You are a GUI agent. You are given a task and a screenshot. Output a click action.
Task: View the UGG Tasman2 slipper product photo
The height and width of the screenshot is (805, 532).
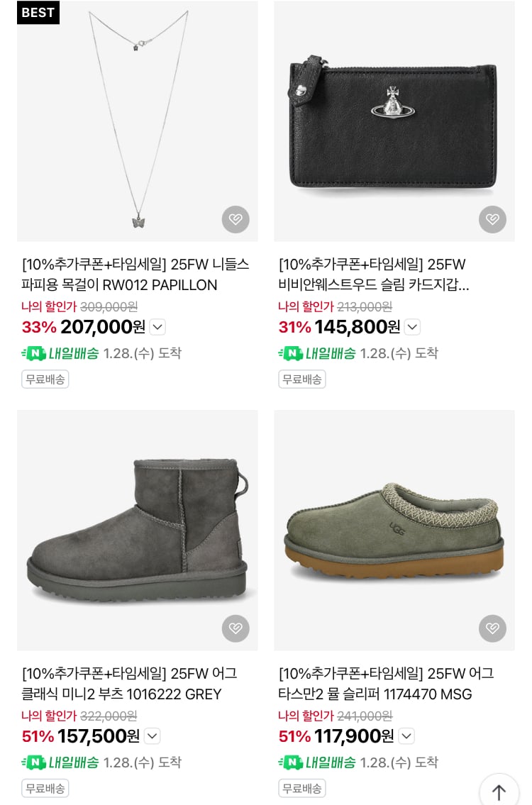[394, 530]
